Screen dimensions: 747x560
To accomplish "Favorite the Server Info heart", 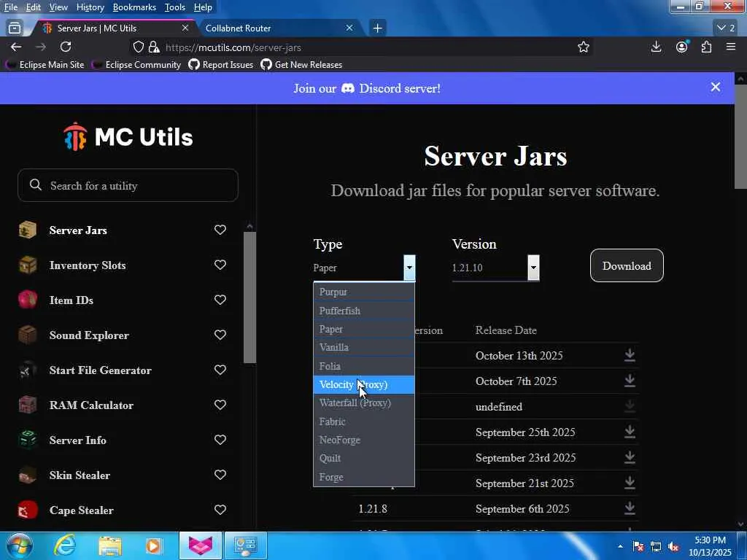I will tap(220, 440).
